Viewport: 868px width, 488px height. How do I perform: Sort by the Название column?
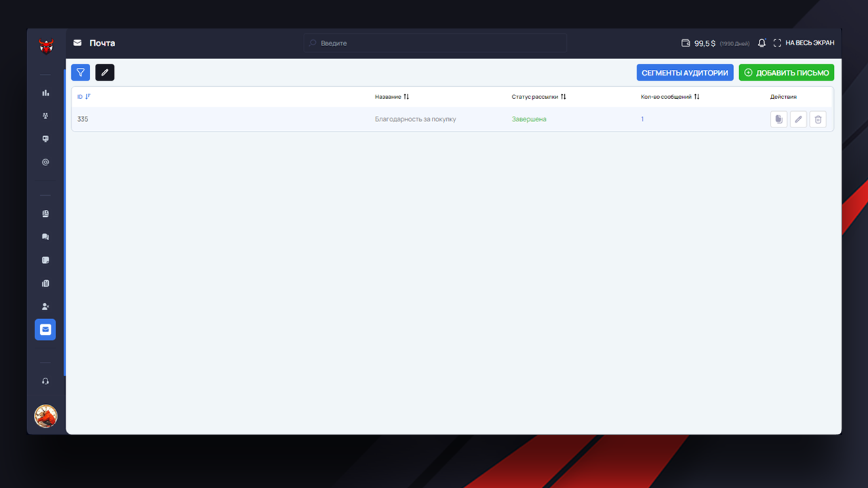click(x=392, y=97)
